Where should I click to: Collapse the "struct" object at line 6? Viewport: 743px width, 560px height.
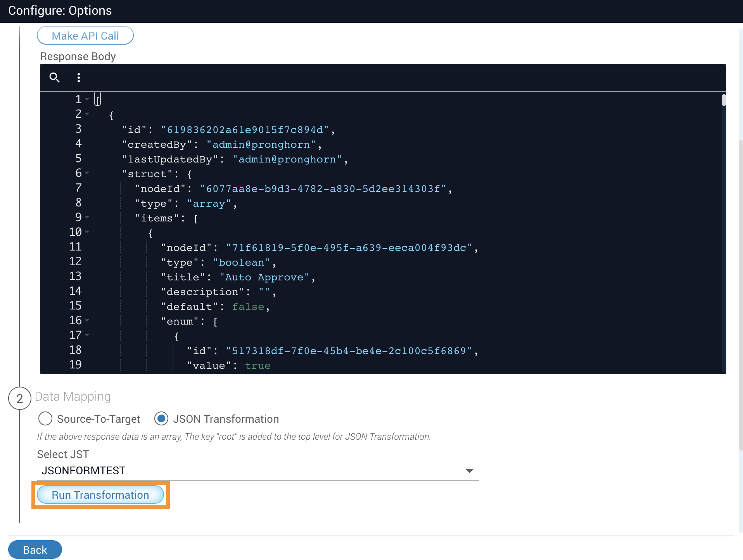pyautogui.click(x=87, y=173)
